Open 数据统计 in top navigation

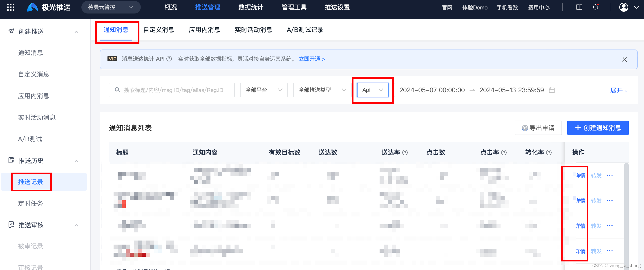[x=251, y=7]
